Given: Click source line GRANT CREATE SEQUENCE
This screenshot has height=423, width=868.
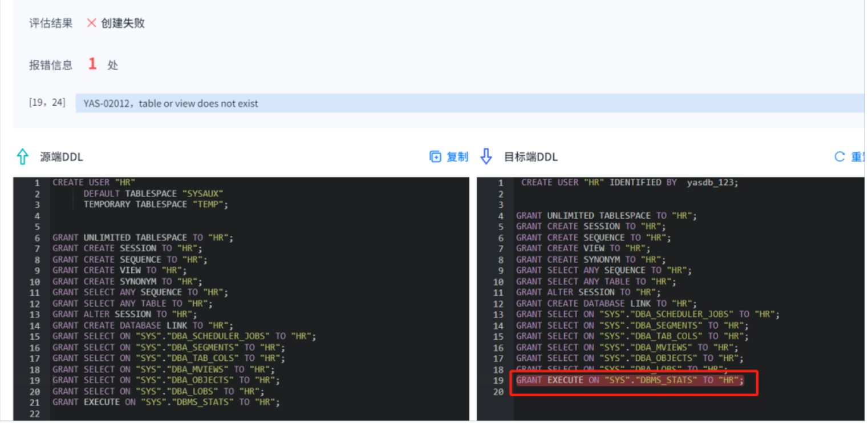Looking at the screenshot, I should (x=130, y=259).
